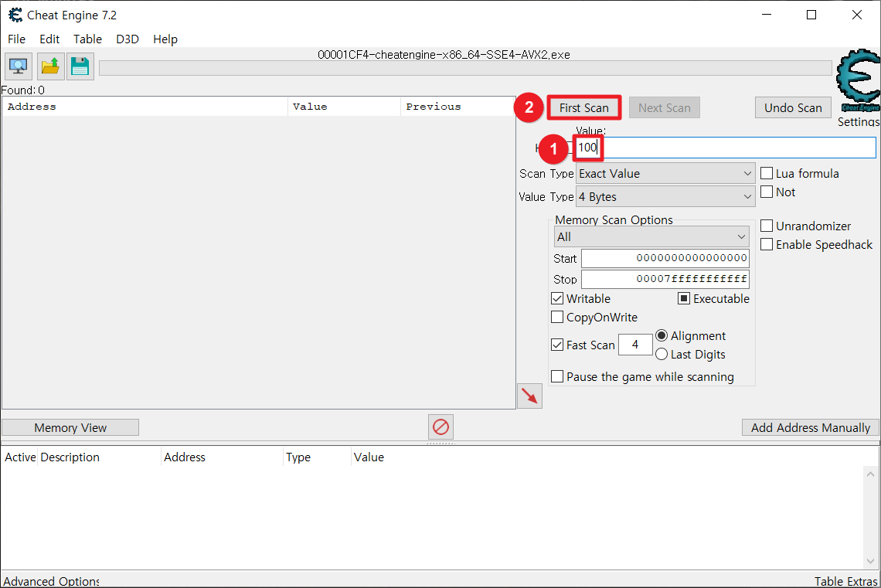
Task: Open the Table menu
Action: point(87,39)
